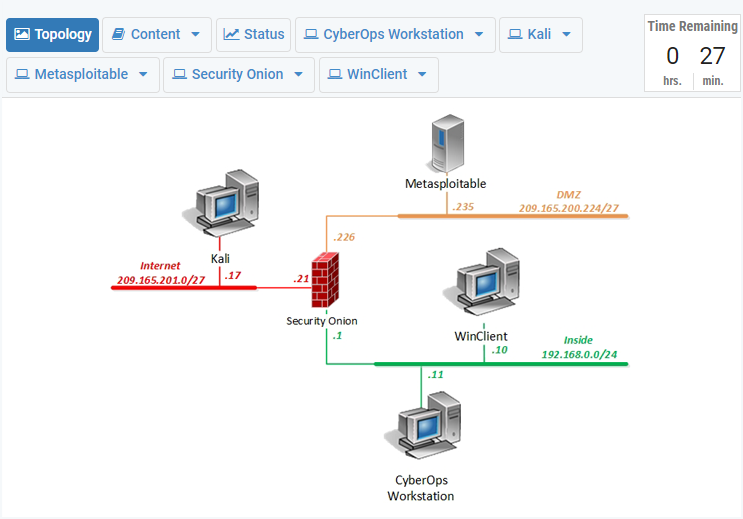Click the CyberOps Workstation text label
The width and height of the screenshot is (743, 519).
[421, 488]
